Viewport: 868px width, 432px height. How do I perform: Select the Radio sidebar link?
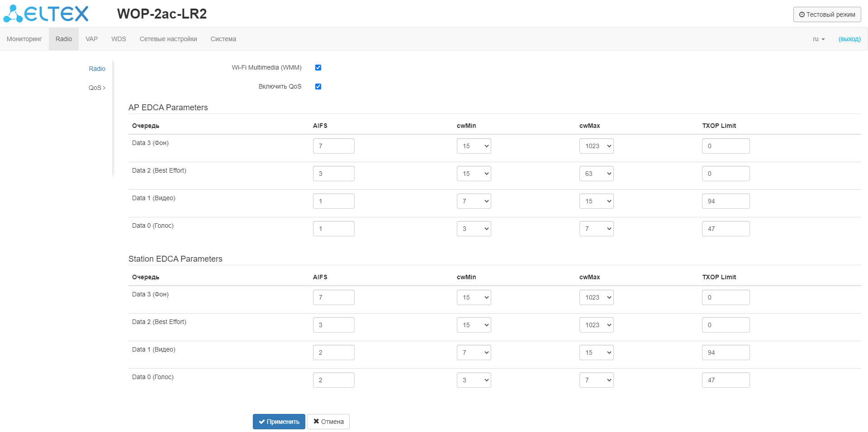point(97,69)
